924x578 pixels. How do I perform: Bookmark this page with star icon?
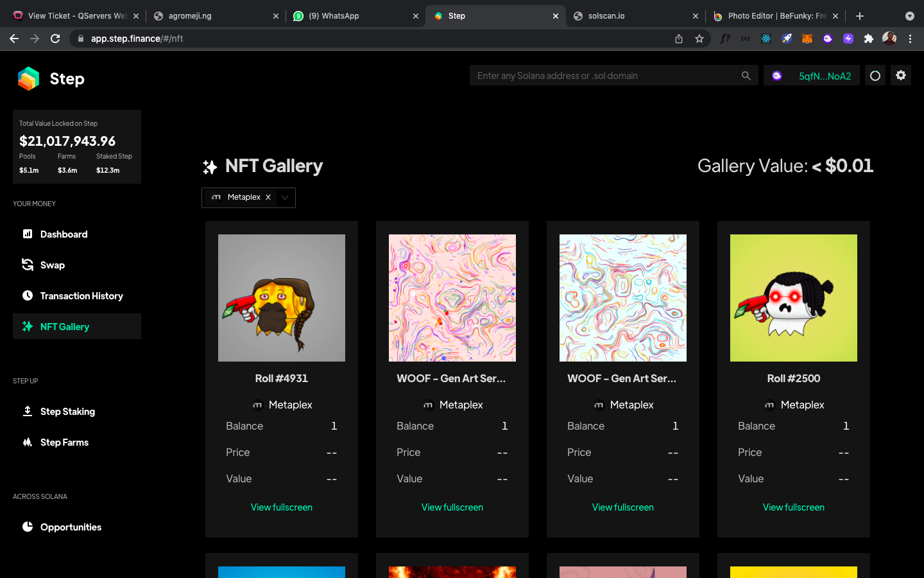699,39
